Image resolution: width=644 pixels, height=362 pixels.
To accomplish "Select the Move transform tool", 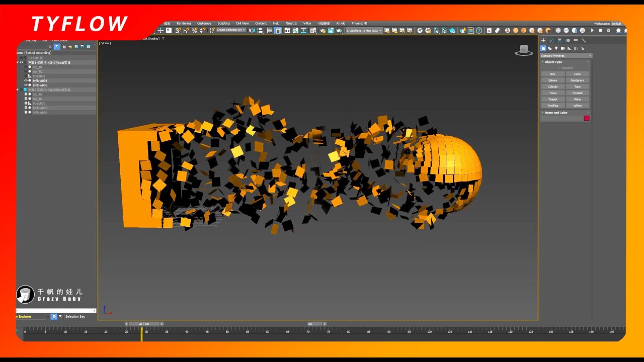I will (x=160, y=30).
